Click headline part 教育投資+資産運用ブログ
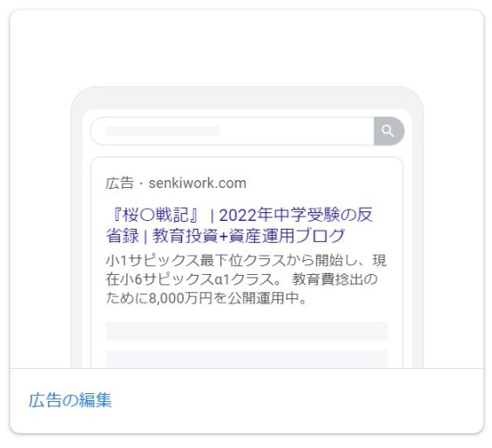 tap(248, 236)
